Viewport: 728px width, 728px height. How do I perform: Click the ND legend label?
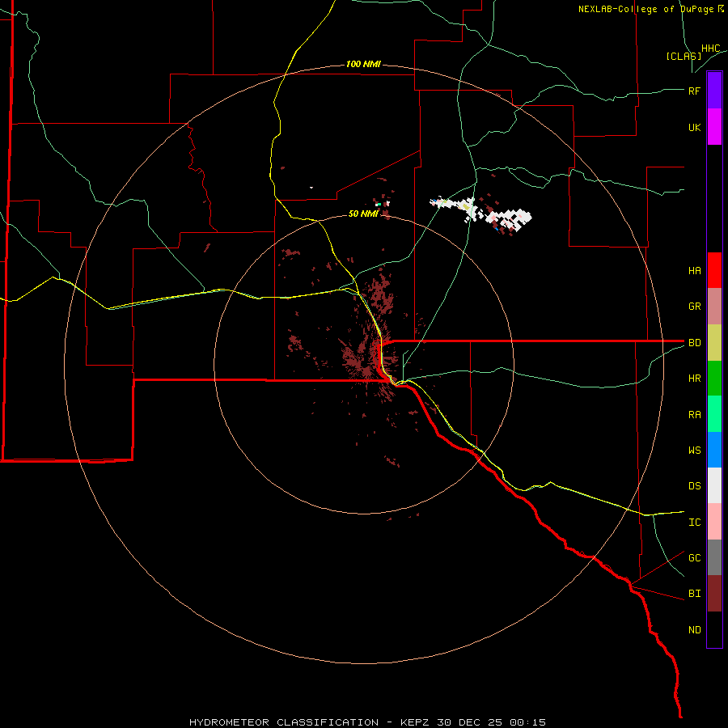click(x=694, y=630)
